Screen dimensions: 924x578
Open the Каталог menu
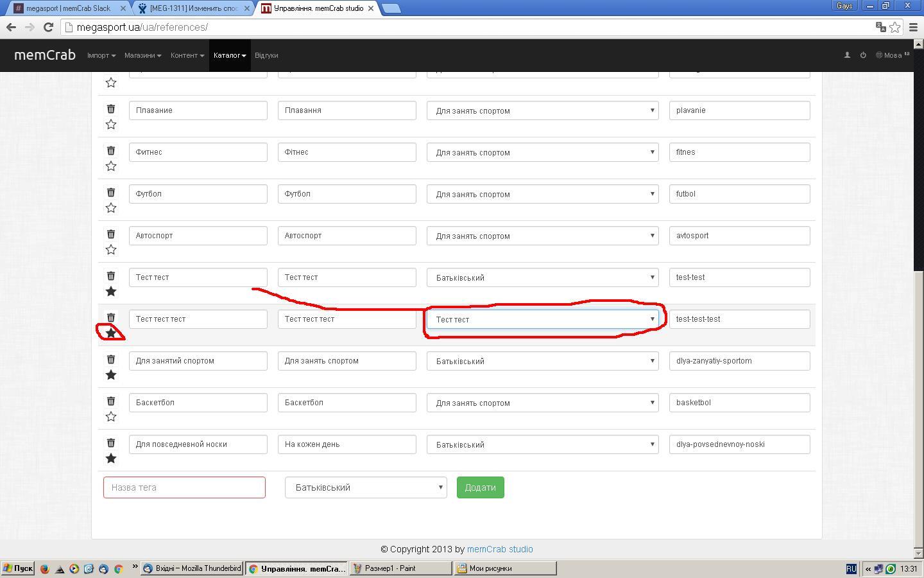230,55
